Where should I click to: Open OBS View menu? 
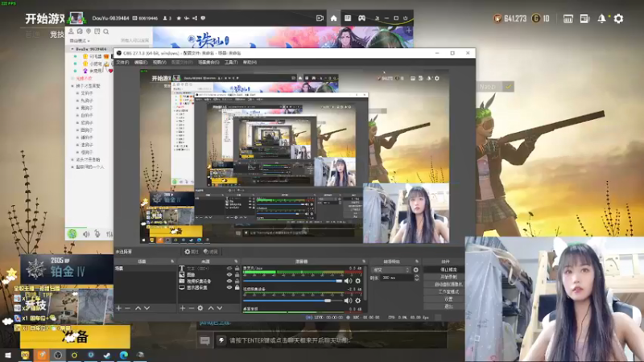[159, 63]
